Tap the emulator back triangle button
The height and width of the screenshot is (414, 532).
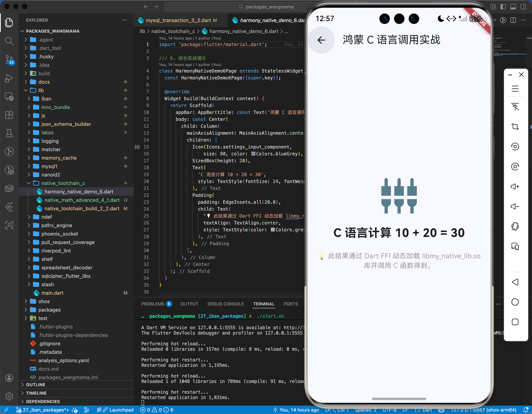point(515,282)
